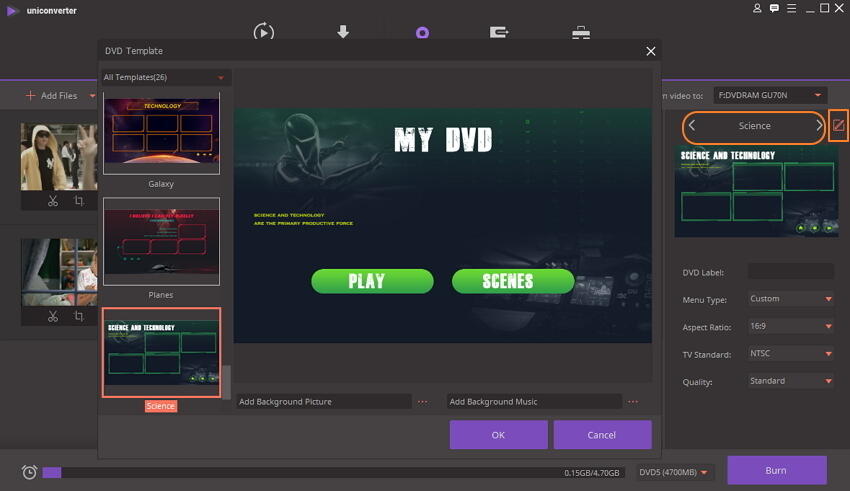Click the Planes template label

click(161, 295)
